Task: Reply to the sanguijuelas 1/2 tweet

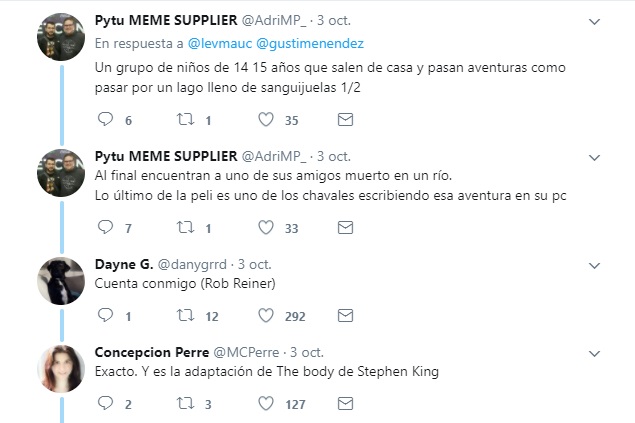Action: pos(107,120)
